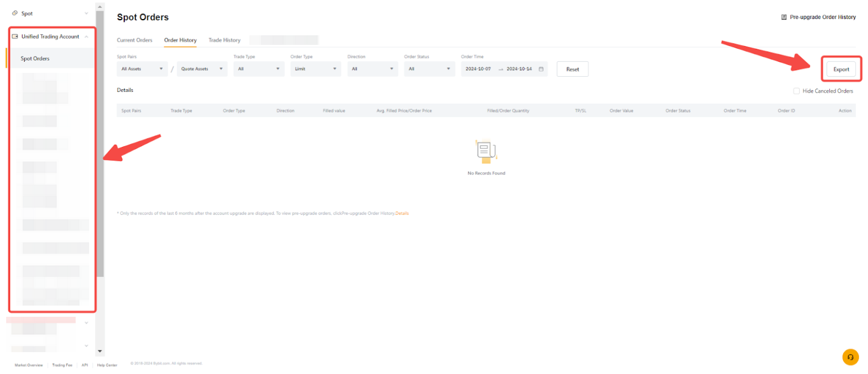Open the customer support headset chat icon
Screen dimensions: 868x374
click(850, 357)
